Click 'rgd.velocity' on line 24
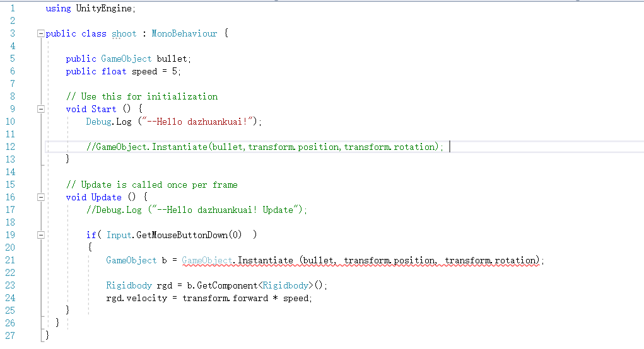The image size is (644, 349). (x=137, y=298)
